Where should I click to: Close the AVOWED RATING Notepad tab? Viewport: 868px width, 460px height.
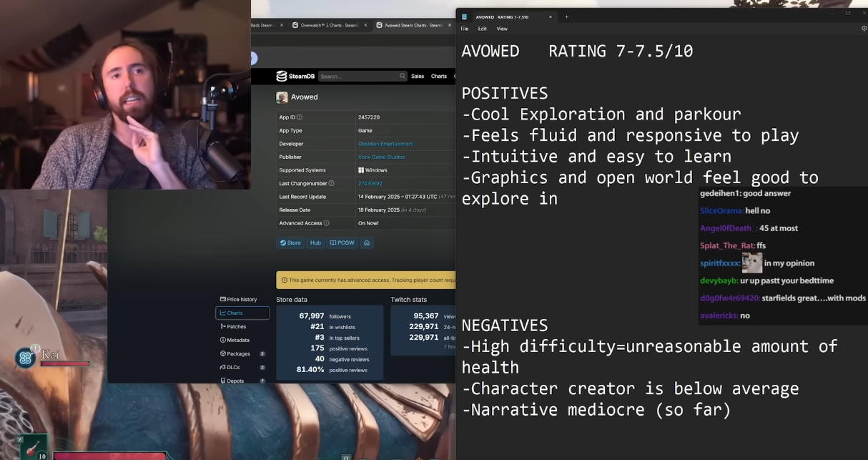(x=551, y=16)
